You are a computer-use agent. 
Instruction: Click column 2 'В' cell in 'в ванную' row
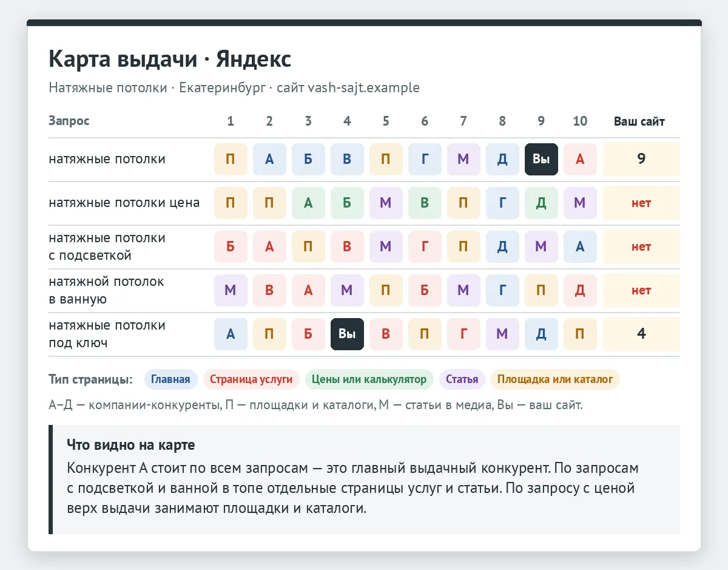pos(269,291)
